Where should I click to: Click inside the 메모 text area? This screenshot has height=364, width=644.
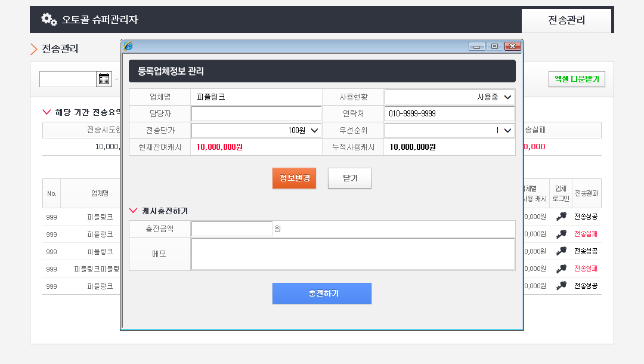tap(352, 254)
